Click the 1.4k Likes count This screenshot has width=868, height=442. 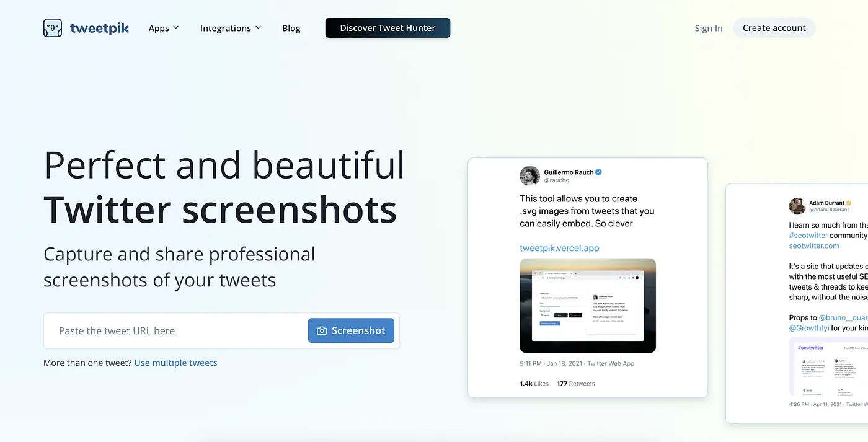point(534,384)
